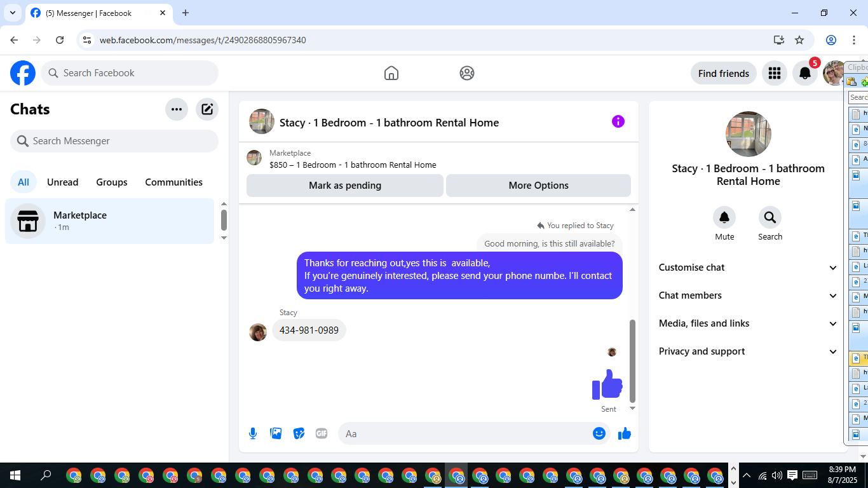Open a new browser tab with plus
Viewport: 868px width, 488px height.
(186, 13)
